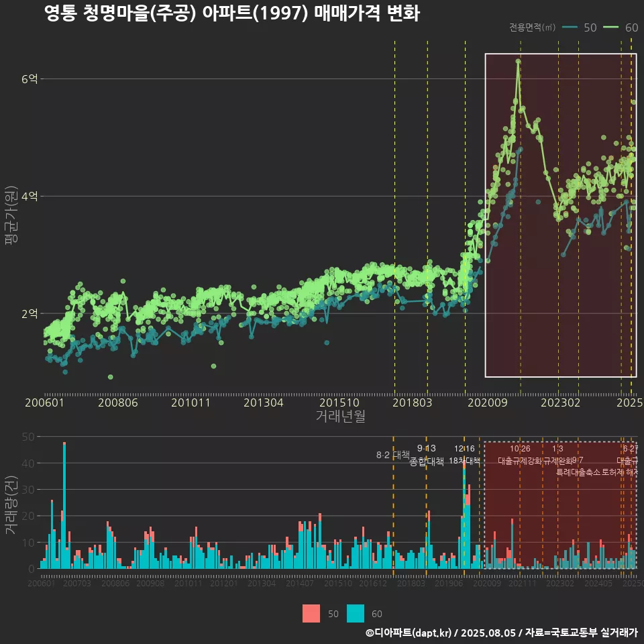This screenshot has height=644, width=644.
Task: Select the dark teal 50 line swatch in top legend
Action: (570, 28)
